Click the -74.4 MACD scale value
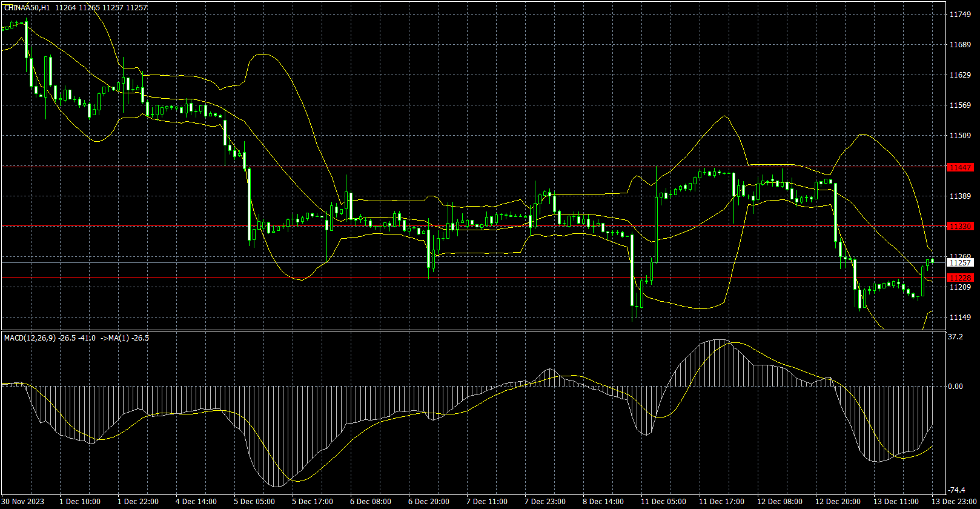This screenshot has width=980, height=509. (x=957, y=490)
